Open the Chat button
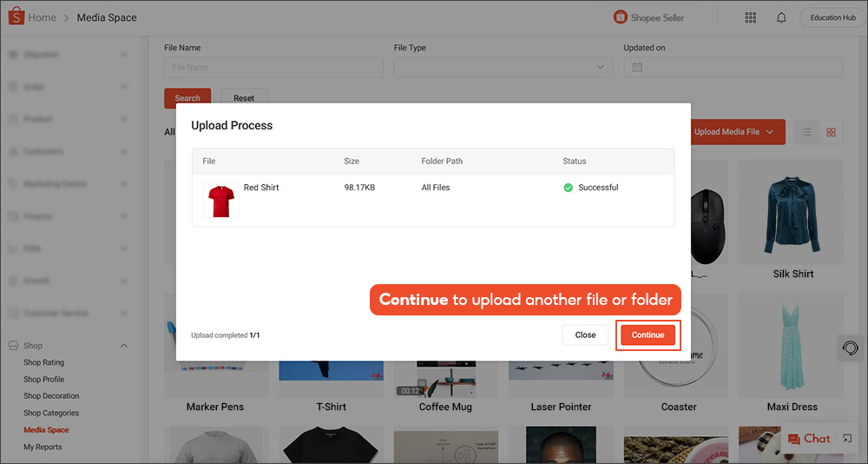 click(809, 439)
